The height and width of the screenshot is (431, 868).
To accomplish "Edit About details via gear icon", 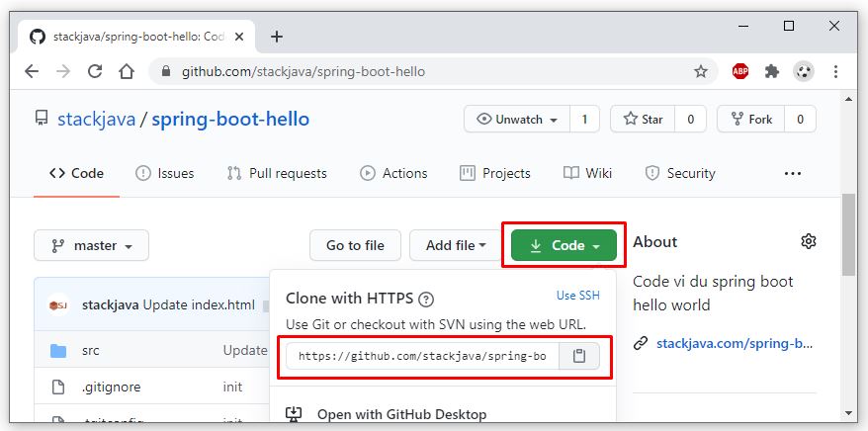I will (x=809, y=242).
